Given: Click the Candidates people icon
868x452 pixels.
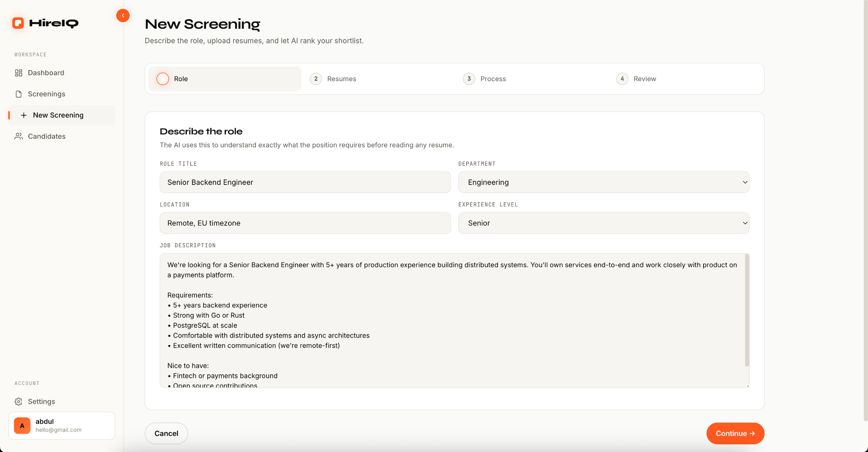Looking at the screenshot, I should pos(19,137).
